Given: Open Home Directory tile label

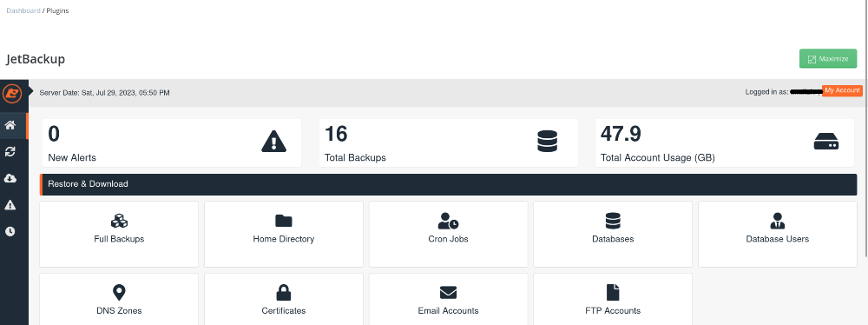Looking at the screenshot, I should [284, 239].
